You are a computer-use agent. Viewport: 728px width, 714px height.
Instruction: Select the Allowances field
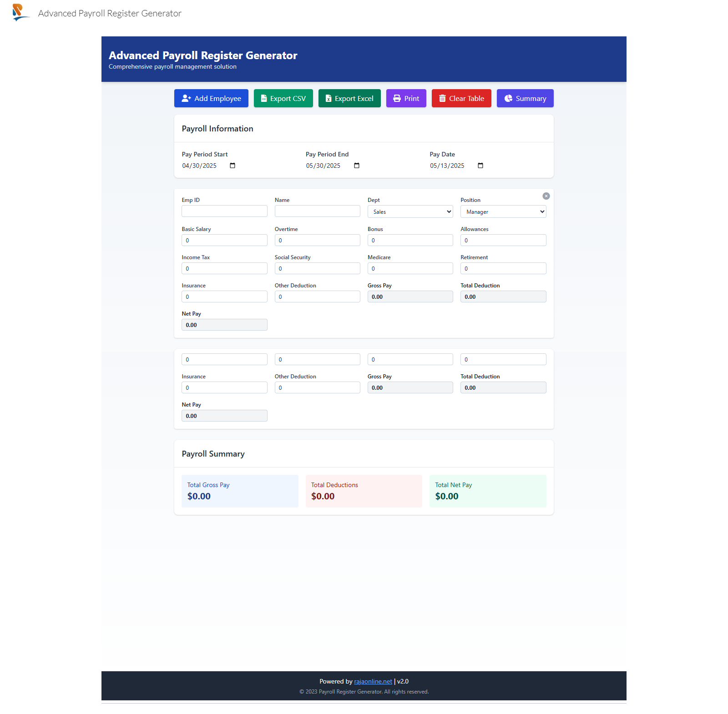coord(503,240)
